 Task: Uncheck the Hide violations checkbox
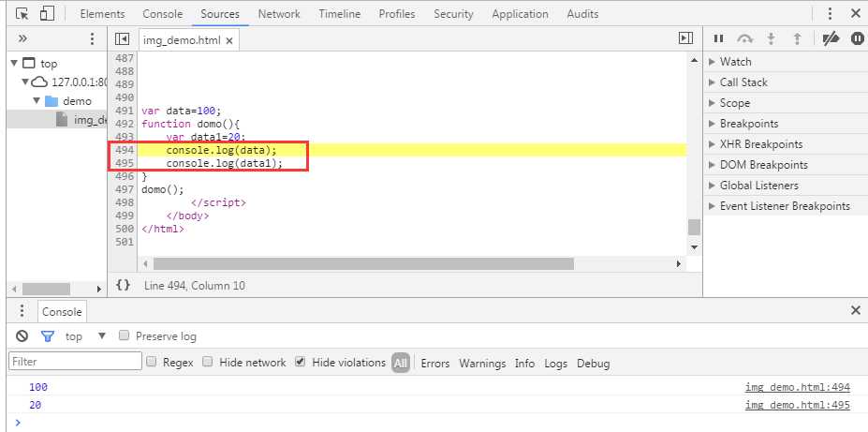tap(300, 362)
